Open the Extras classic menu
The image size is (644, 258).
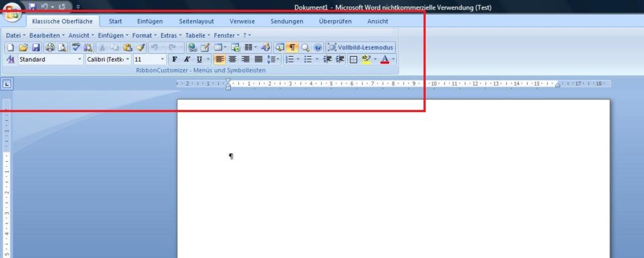tap(171, 35)
